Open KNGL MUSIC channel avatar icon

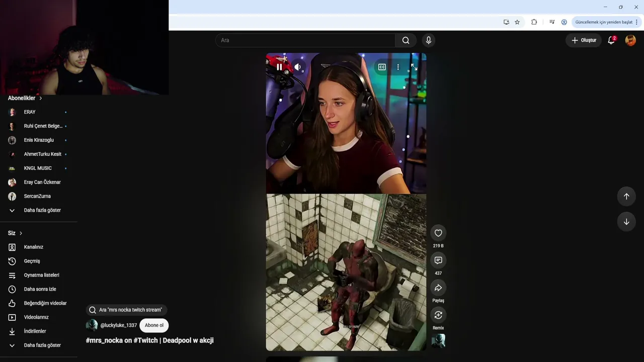(12, 168)
